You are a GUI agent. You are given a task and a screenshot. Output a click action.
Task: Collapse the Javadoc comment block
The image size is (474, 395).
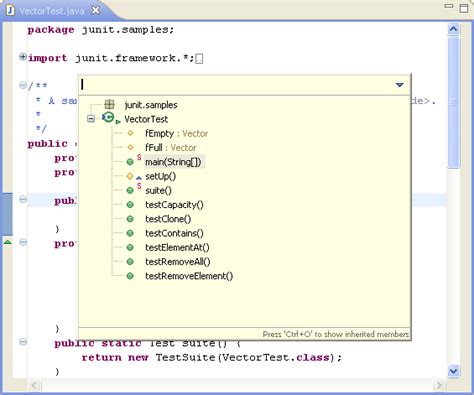23,85
